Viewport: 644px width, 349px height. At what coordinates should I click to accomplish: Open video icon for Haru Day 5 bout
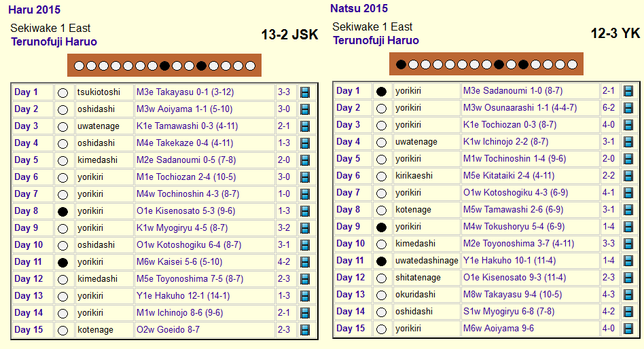pos(305,160)
